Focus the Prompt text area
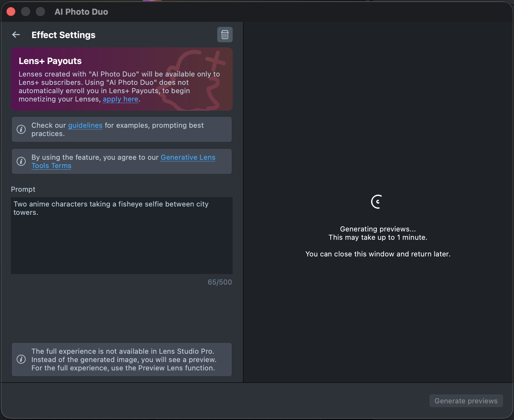Image resolution: width=514 pixels, height=420 pixels. (122, 236)
